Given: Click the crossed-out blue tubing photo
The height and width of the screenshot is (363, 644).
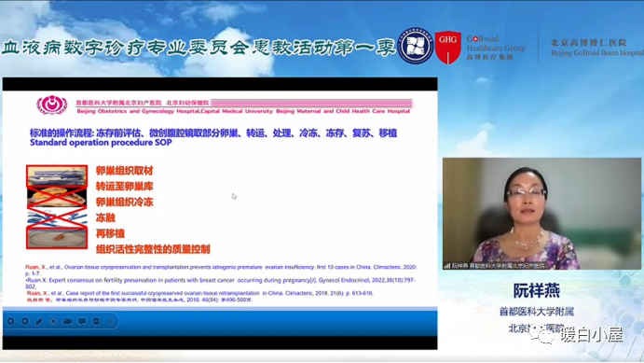Looking at the screenshot, I should (x=57, y=217).
